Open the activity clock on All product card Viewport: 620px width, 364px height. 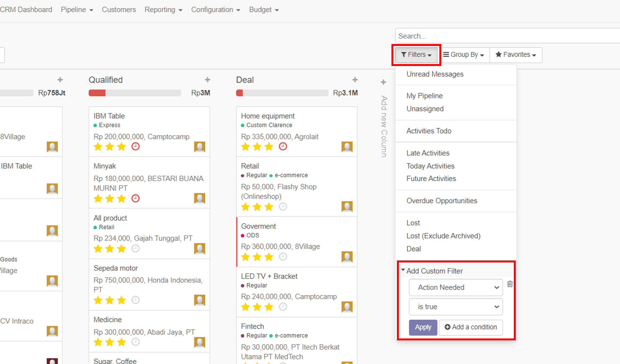(x=135, y=248)
